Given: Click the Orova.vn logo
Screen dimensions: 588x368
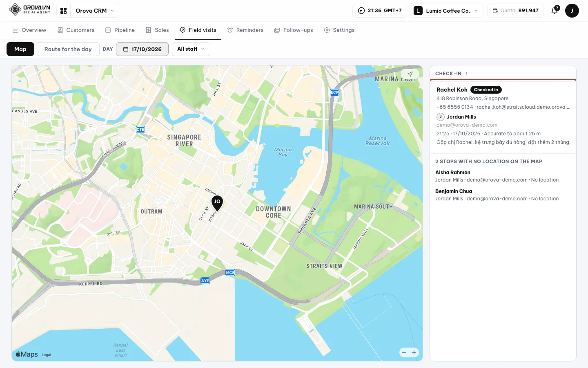Looking at the screenshot, I should 29,9.
